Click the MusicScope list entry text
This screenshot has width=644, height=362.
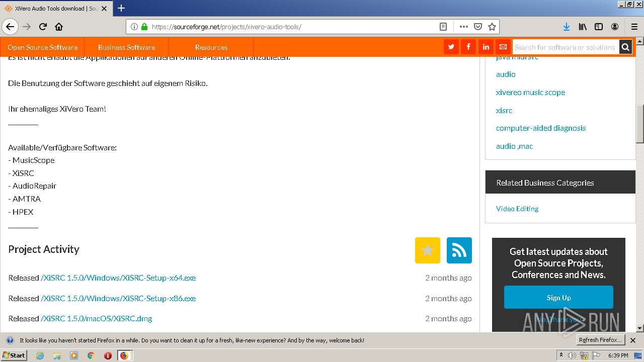tap(33, 160)
